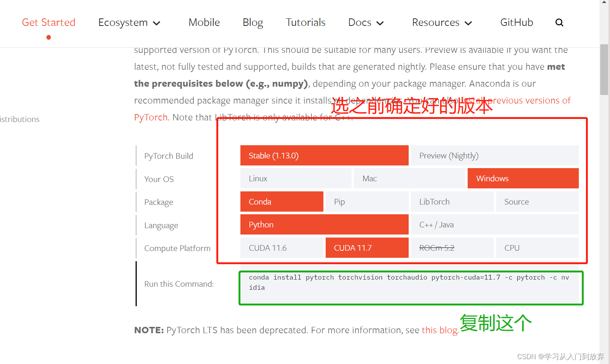Pick C++ / Java as the language
The height and width of the screenshot is (364, 610).
point(495,224)
